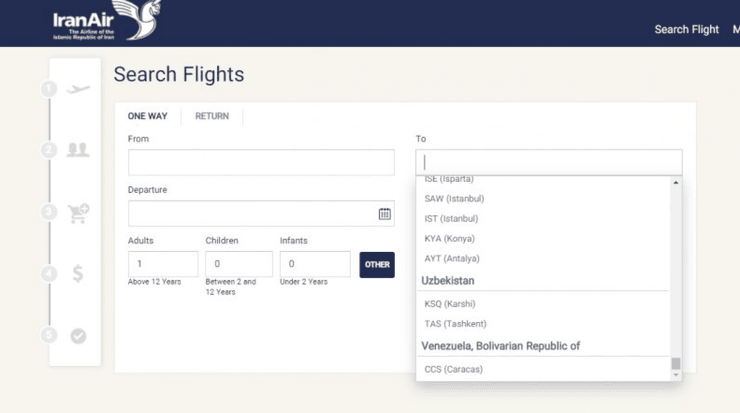Image resolution: width=740 pixels, height=413 pixels.
Task: Click the From input field
Action: 261,163
